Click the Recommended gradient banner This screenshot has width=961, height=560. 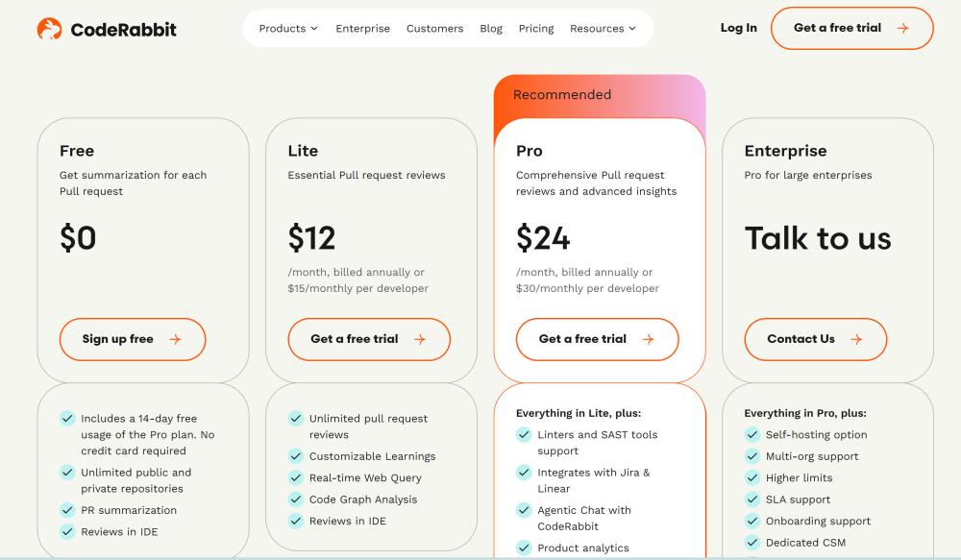pos(599,95)
